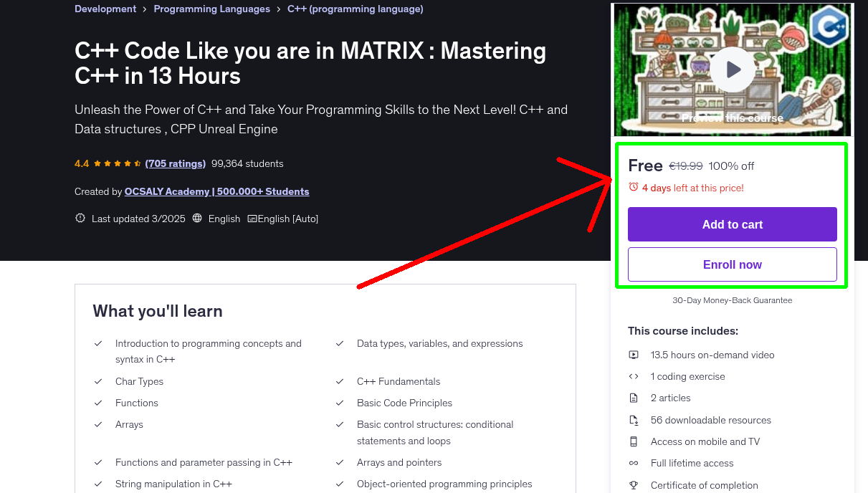Click the certificate trophy icon
Viewport: 868px width, 493px height.
pos(634,485)
